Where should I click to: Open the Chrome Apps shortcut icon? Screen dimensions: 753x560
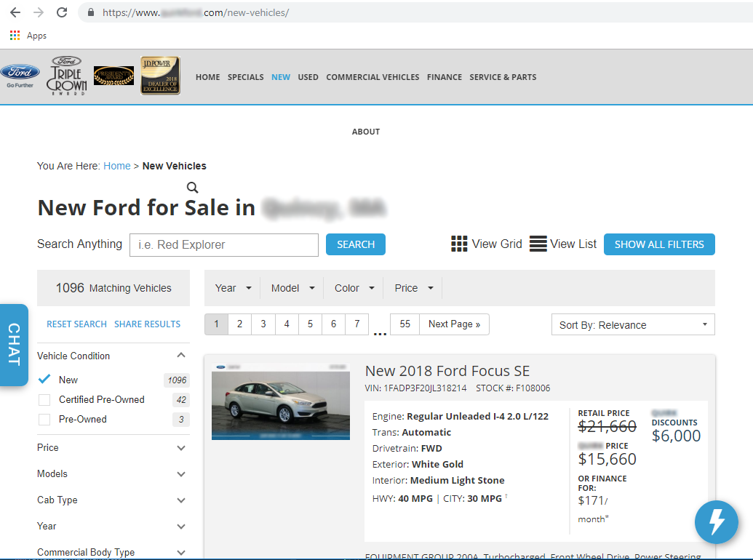pos(15,36)
